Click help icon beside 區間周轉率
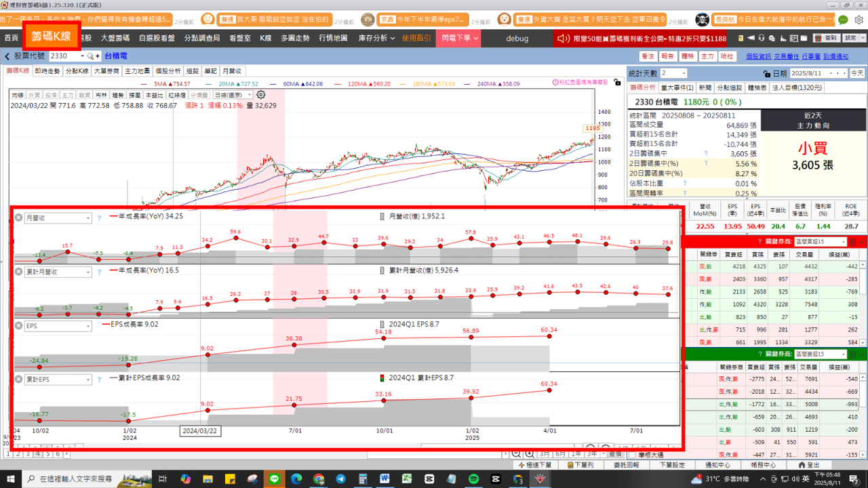 684,193
